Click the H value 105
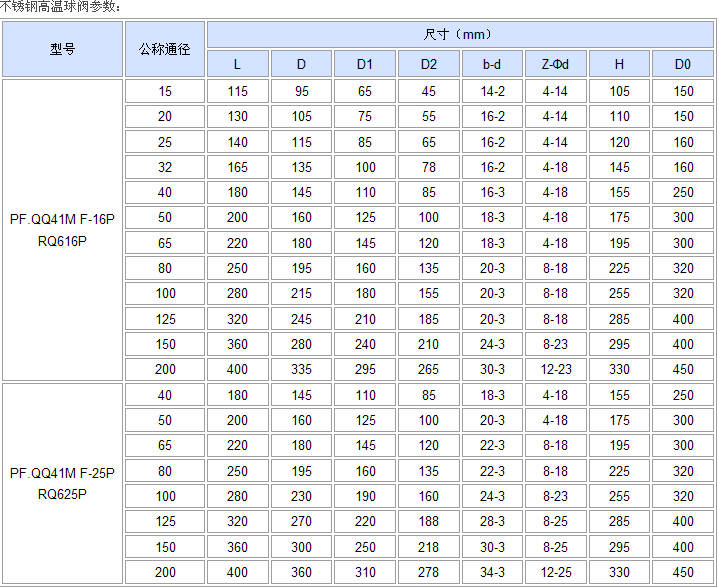 [619, 91]
